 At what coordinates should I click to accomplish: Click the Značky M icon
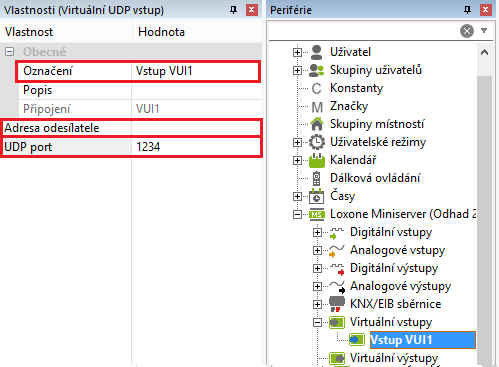(x=317, y=107)
